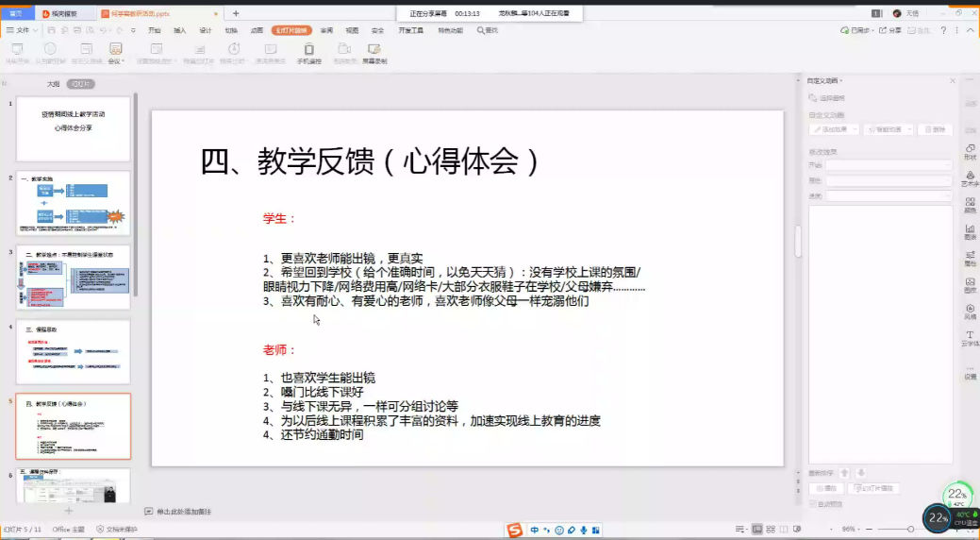
Task: Open the 插入 Insert ribbon tab
Action: point(179,30)
